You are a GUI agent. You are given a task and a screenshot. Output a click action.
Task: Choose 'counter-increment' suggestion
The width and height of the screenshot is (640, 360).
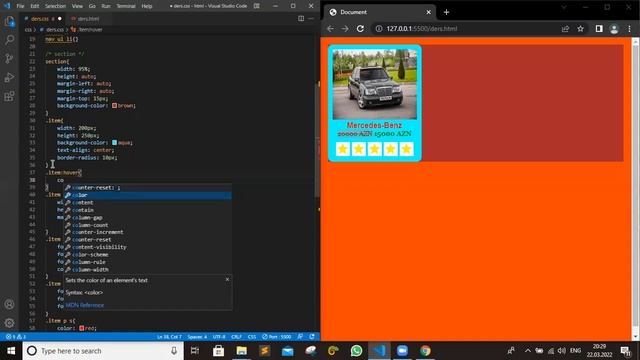[148, 232]
